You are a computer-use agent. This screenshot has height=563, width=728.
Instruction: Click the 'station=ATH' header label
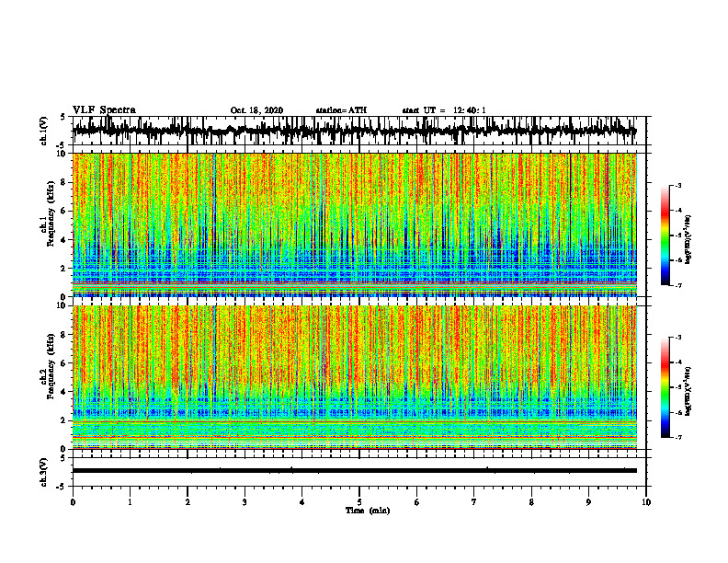(341, 110)
